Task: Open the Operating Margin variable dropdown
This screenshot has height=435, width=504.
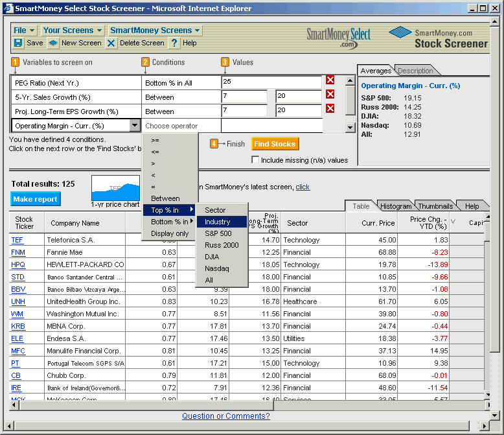Action: coord(135,126)
